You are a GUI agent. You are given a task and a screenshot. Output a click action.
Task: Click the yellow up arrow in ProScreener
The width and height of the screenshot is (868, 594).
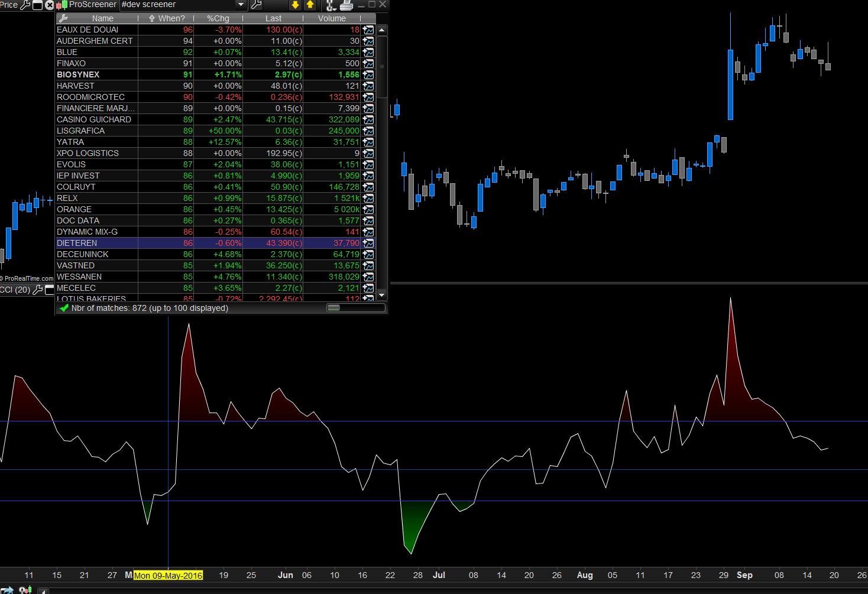point(310,5)
